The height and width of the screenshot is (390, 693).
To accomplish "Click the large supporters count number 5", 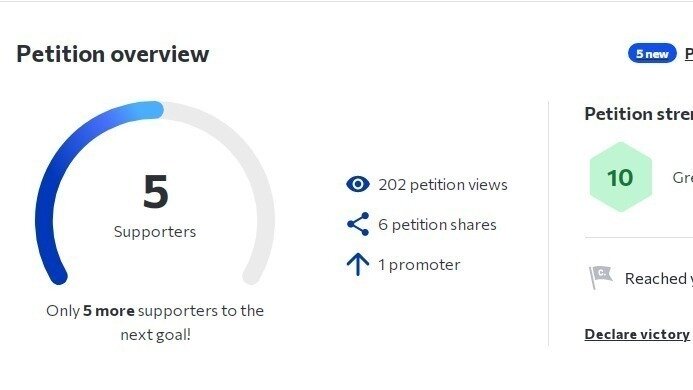I will coord(155,191).
